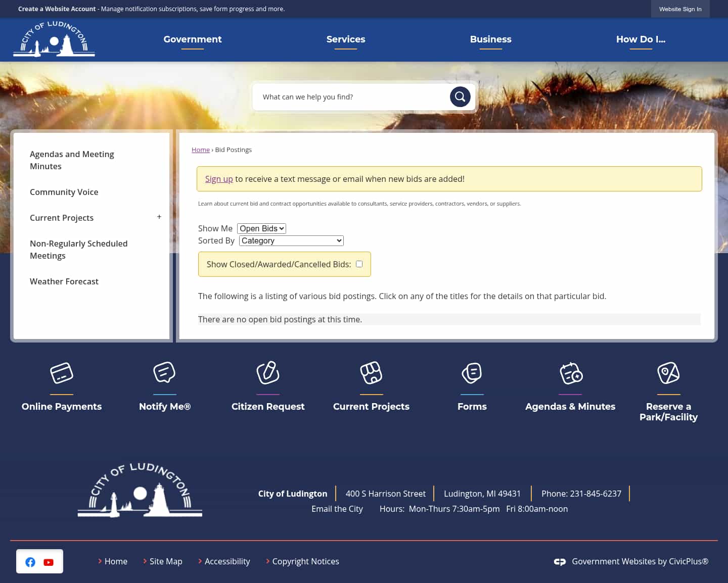Enable Show Closed/Awarded/Cancelled Bids
This screenshot has width=728, height=583.
[359, 264]
